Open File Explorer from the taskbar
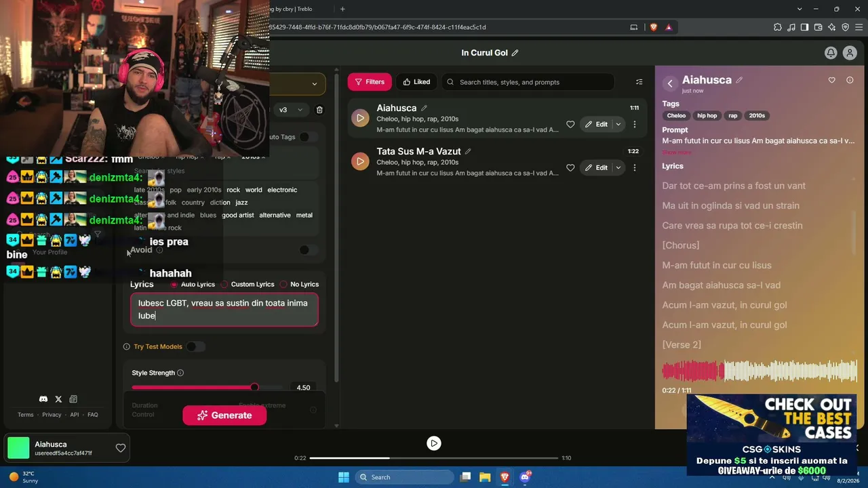 (485, 477)
